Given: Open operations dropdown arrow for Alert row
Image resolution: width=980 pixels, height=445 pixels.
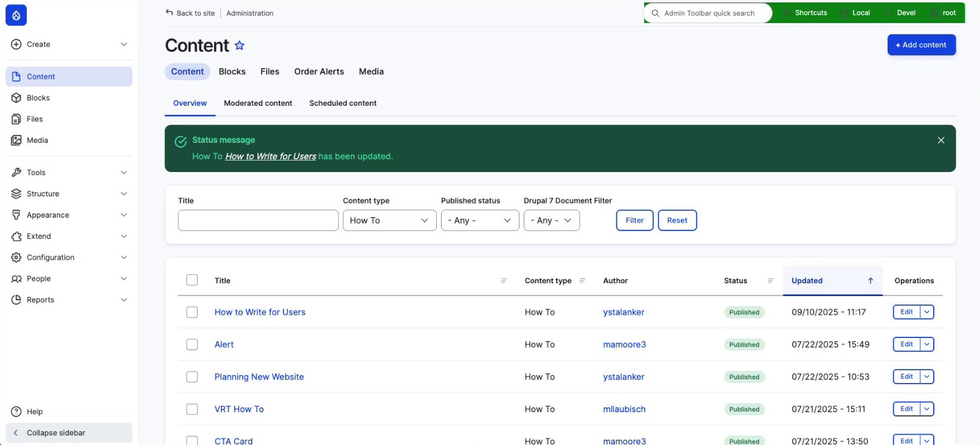Looking at the screenshot, I should 927,345.
